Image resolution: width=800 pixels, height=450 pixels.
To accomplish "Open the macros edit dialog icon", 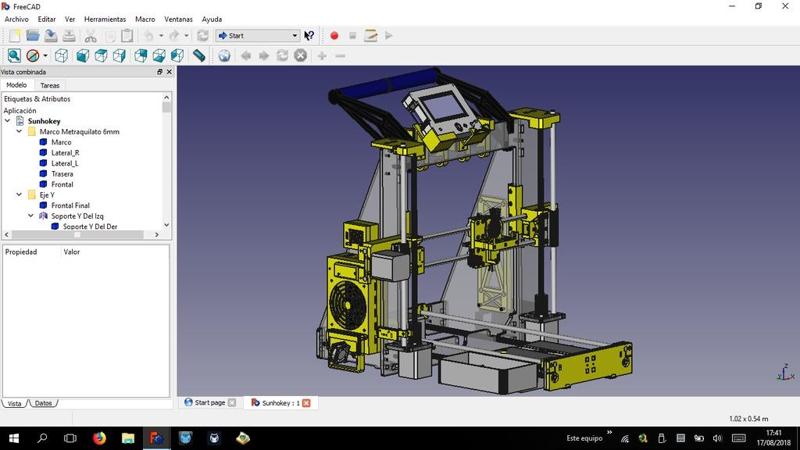I will click(x=370, y=36).
